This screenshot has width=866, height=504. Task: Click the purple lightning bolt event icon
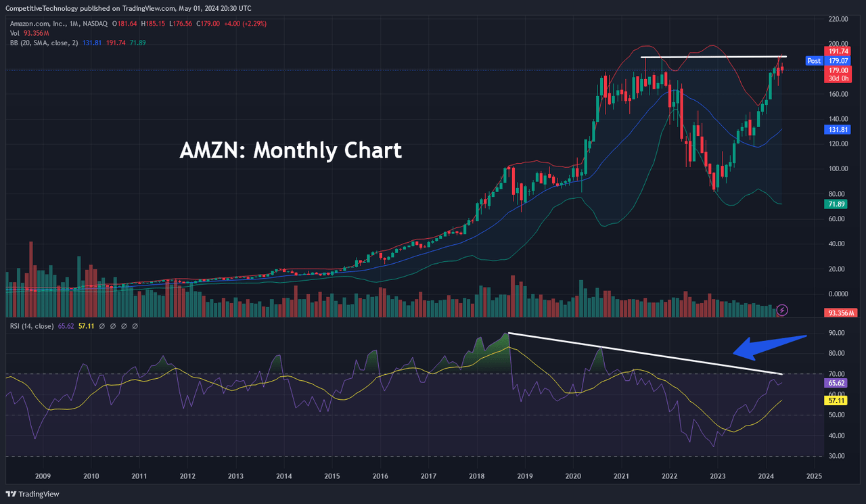click(783, 310)
